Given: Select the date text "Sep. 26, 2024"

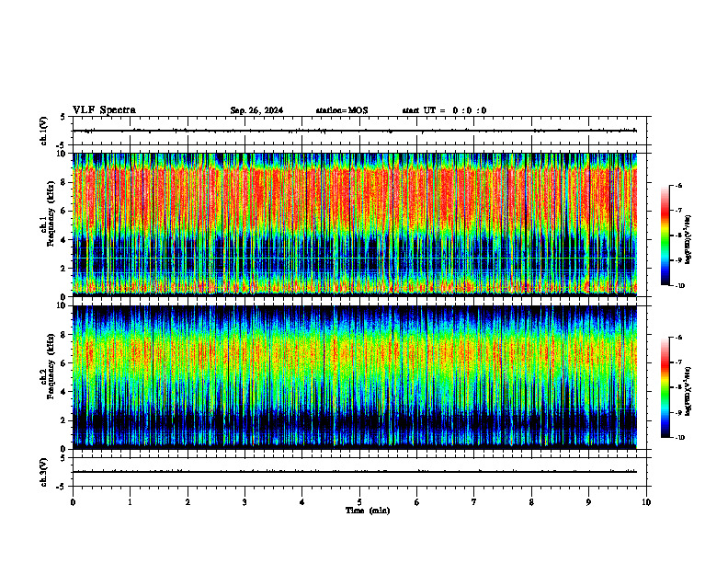Looking at the screenshot, I should point(256,110).
